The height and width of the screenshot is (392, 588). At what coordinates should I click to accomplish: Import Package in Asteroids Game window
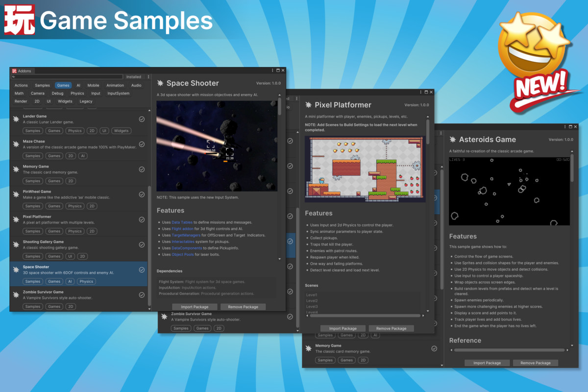tap(487, 363)
